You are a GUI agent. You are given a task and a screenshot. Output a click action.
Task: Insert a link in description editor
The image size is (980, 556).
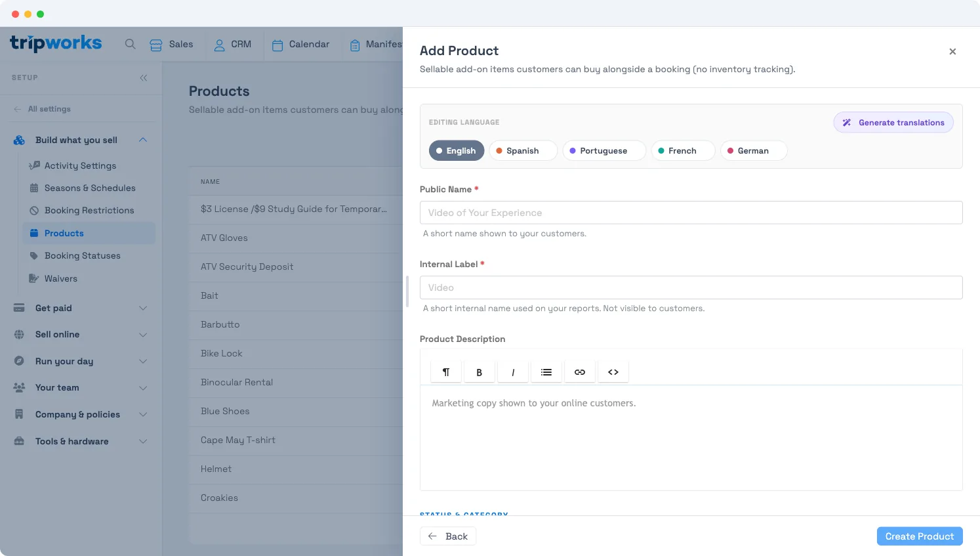tap(580, 372)
